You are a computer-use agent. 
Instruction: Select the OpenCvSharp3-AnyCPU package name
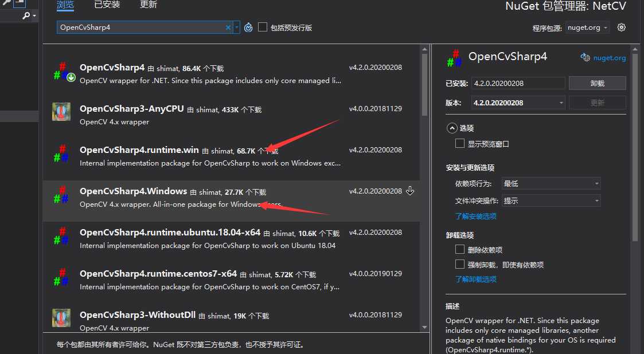click(x=132, y=109)
